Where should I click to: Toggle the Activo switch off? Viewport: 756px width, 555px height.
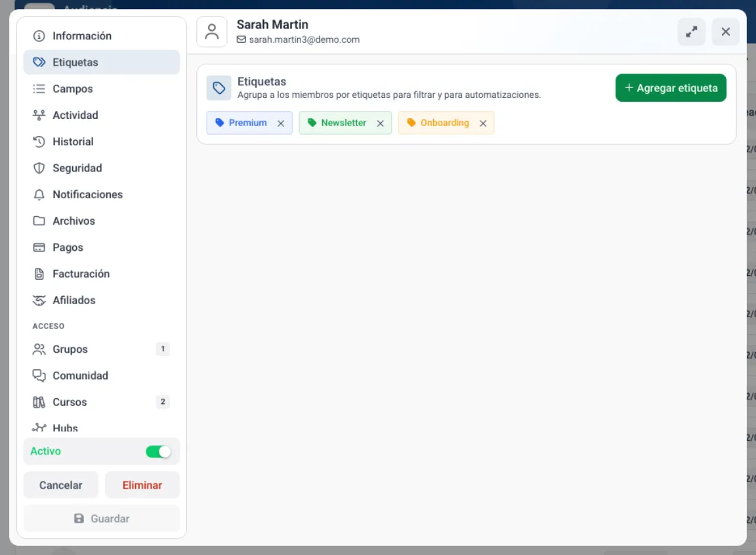(158, 452)
